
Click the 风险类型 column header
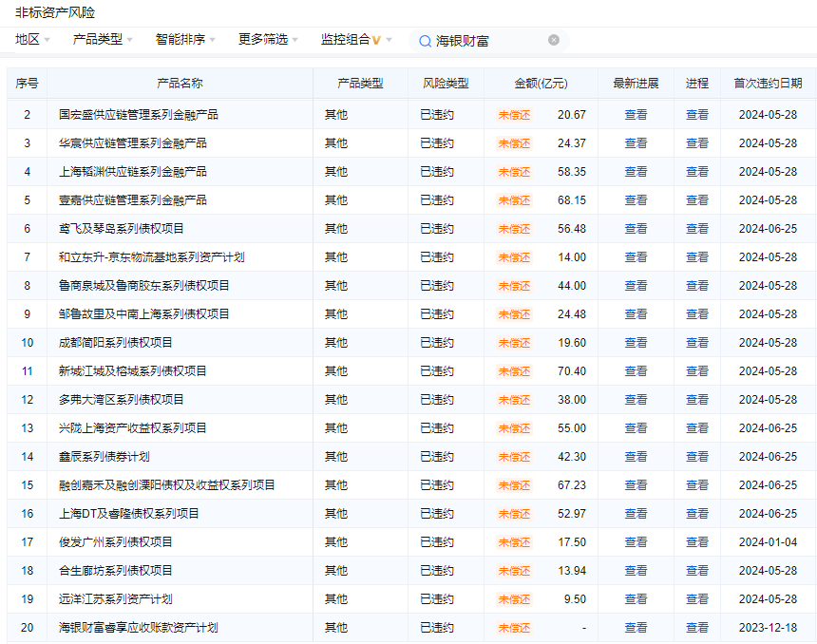[446, 84]
